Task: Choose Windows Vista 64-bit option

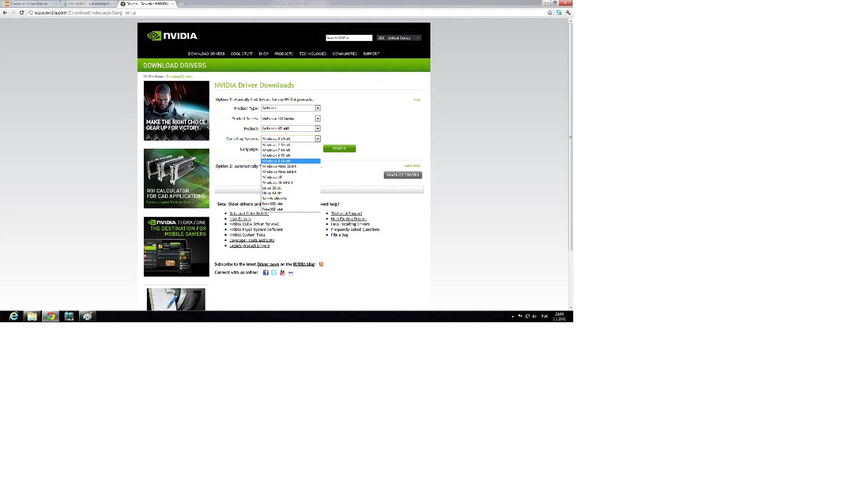Action: coord(291,172)
